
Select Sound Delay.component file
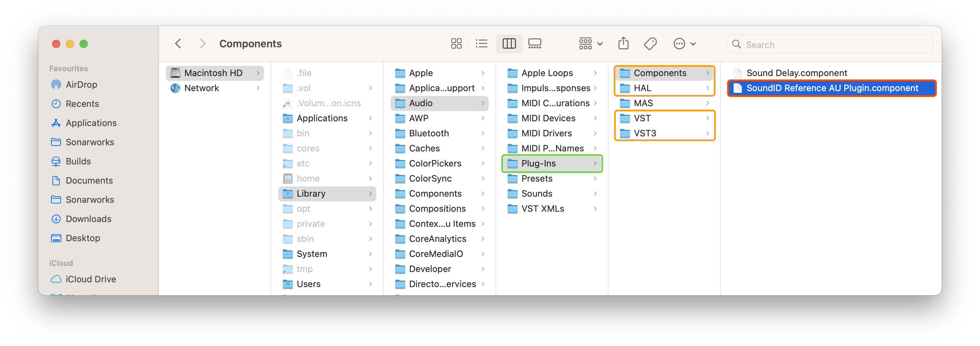(x=831, y=73)
